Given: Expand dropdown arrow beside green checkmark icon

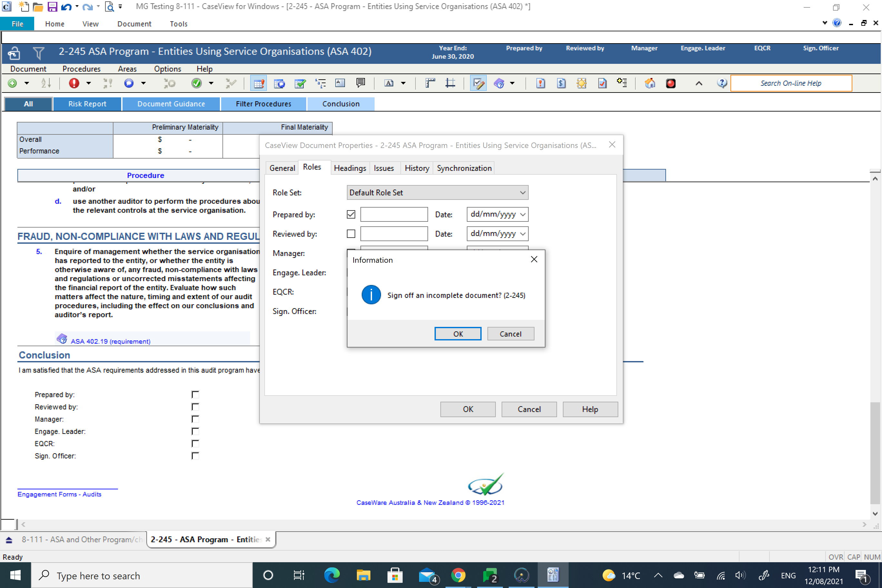Looking at the screenshot, I should coord(211,83).
